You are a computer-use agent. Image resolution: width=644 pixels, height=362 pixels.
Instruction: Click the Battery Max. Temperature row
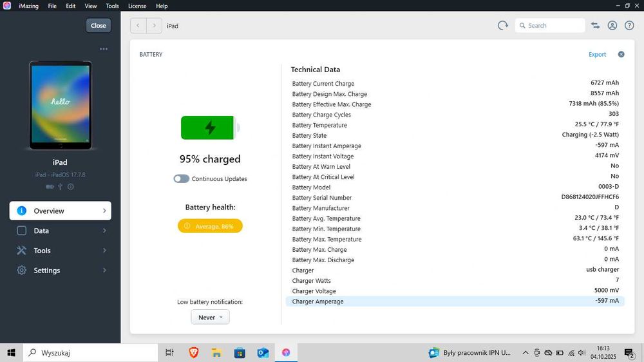pos(455,239)
